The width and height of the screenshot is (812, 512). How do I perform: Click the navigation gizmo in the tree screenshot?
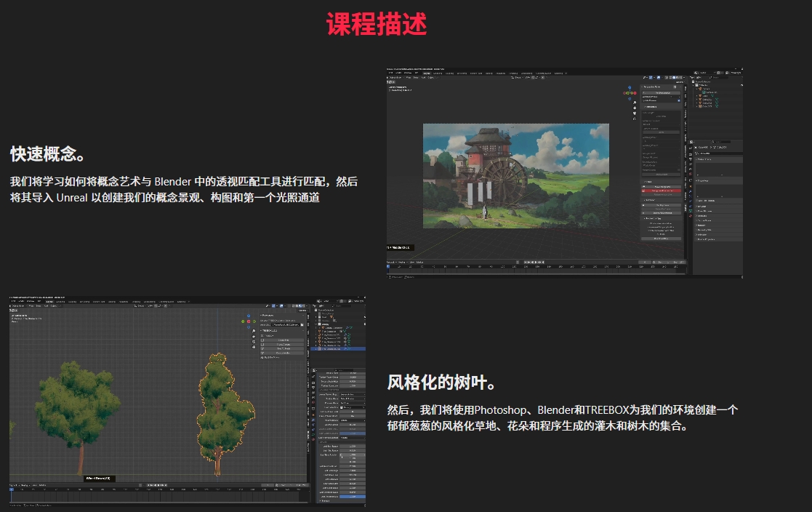(x=249, y=321)
